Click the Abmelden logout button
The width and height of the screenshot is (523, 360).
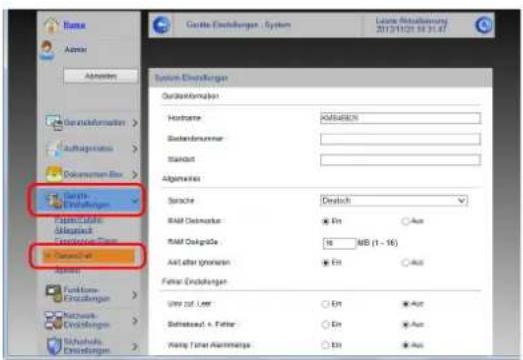point(100,76)
